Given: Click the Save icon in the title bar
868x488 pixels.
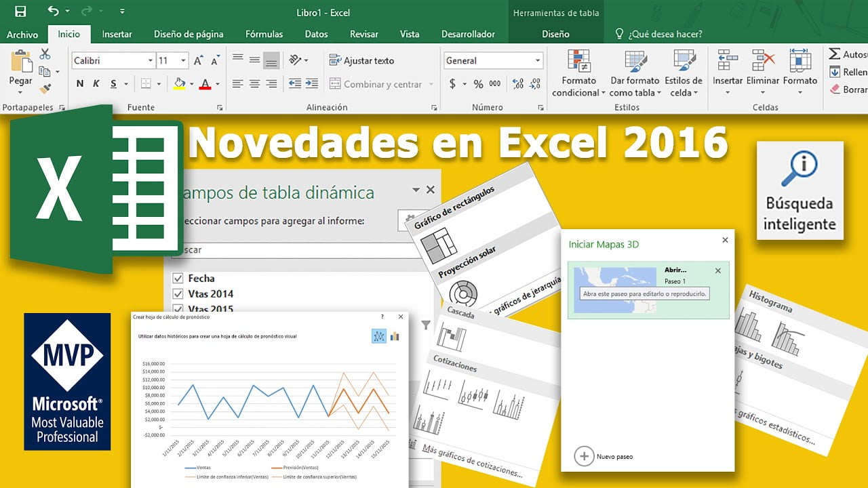Looking at the screenshot, I should (20, 12).
